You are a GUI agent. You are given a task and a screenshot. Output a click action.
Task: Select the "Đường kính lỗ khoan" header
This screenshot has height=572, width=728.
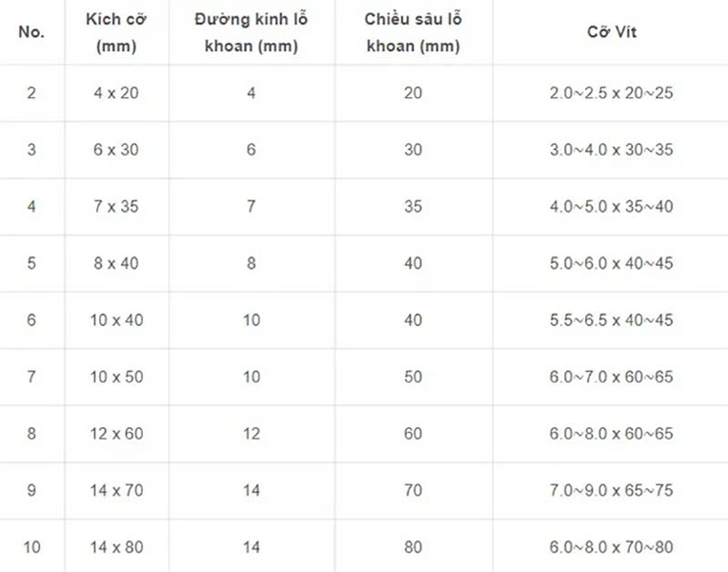coord(252,32)
